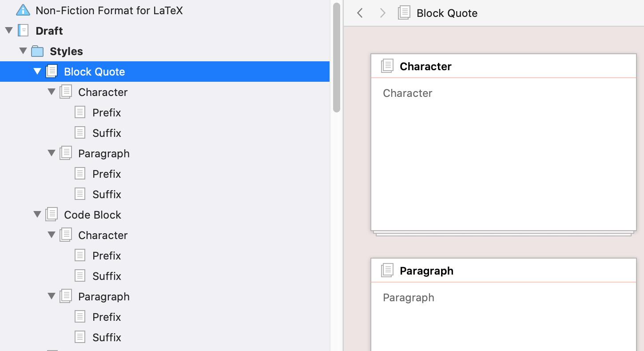Click the Code Block document stack icon
644x351 pixels.
[52, 215]
